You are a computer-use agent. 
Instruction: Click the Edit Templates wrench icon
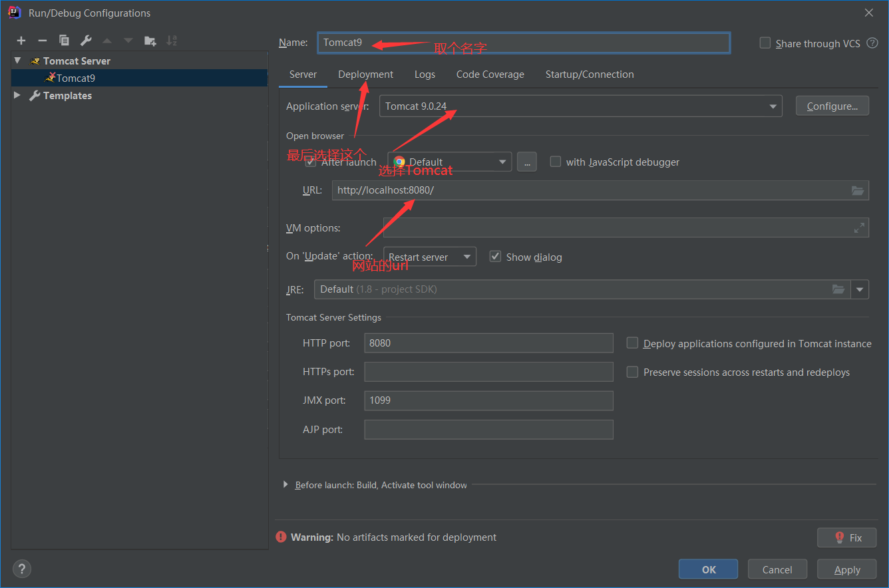coord(86,41)
